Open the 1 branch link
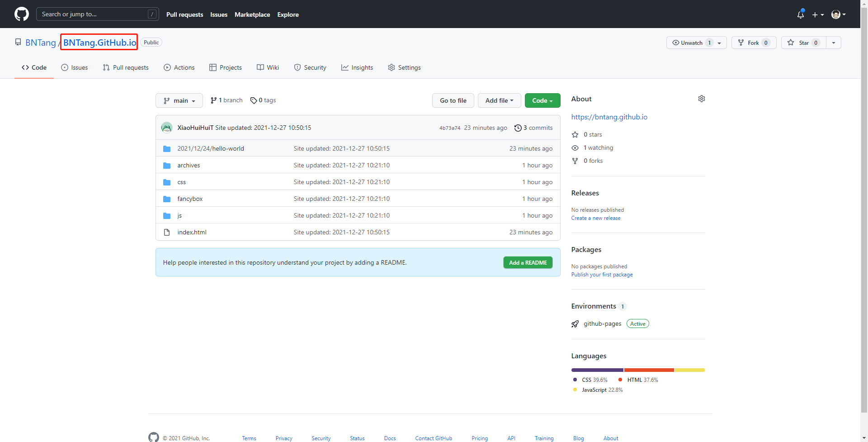Viewport: 868px width, 442px height. pyautogui.click(x=226, y=100)
